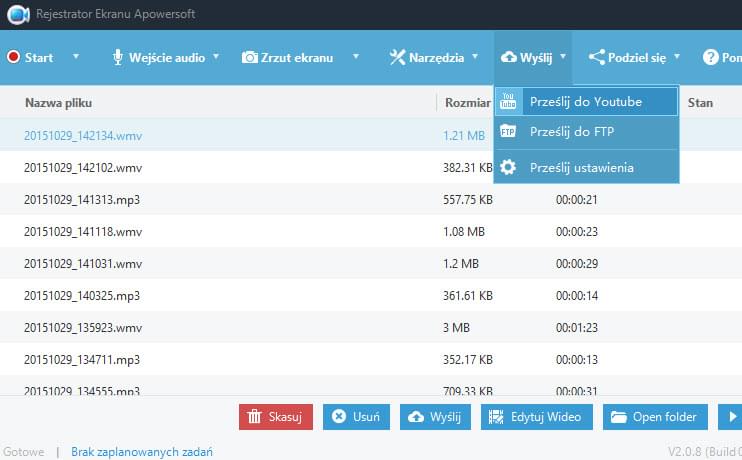Viewport: 742px width, 460px height.
Task: Click the gear icon beside Prześlij ustawienia
Action: click(508, 167)
